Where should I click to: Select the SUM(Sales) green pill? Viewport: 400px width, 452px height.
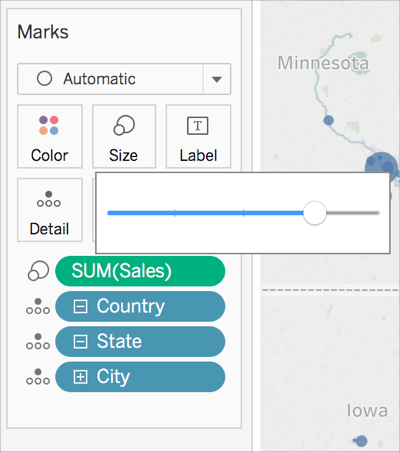tap(140, 271)
